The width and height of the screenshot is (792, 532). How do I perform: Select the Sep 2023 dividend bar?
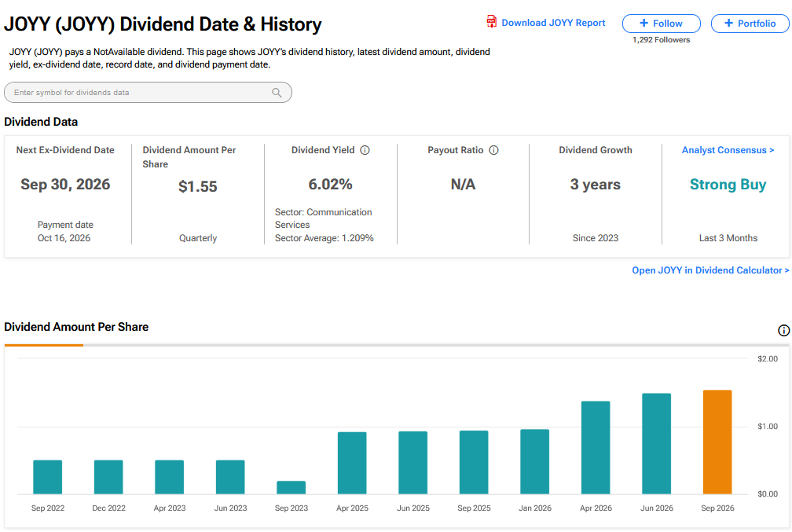291,487
